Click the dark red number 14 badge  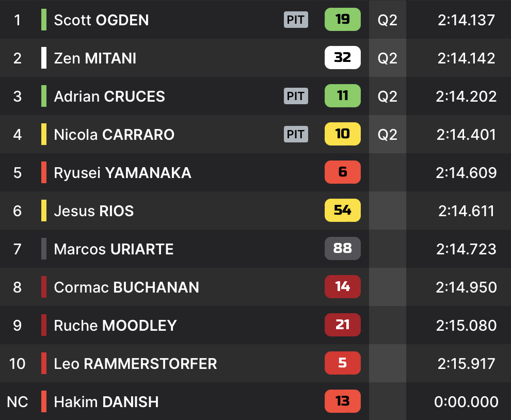pyautogui.click(x=342, y=287)
